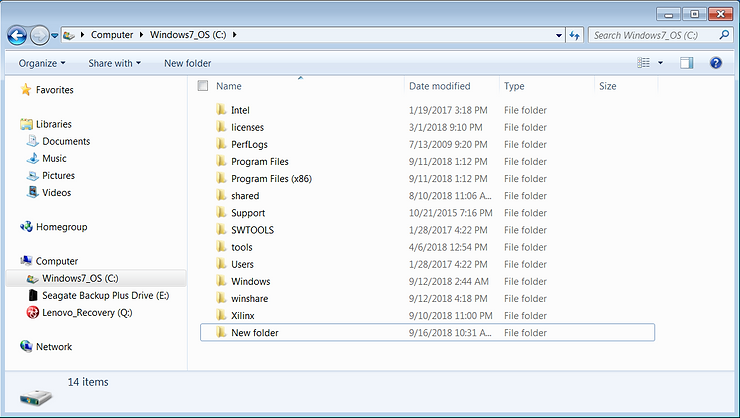Image resolution: width=740 pixels, height=418 pixels.
Task: Click the shared folder icon
Action: click(x=221, y=195)
